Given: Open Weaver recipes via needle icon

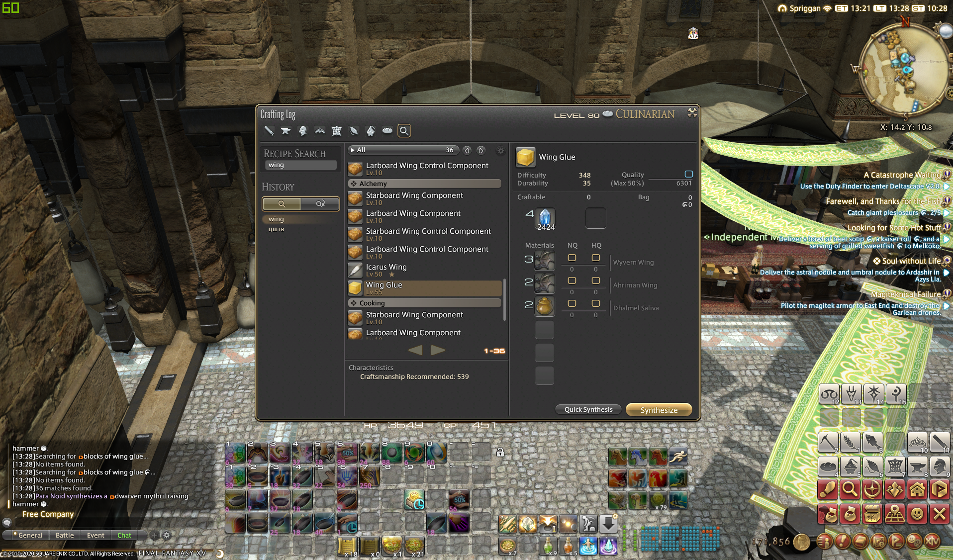Looking at the screenshot, I should [354, 131].
